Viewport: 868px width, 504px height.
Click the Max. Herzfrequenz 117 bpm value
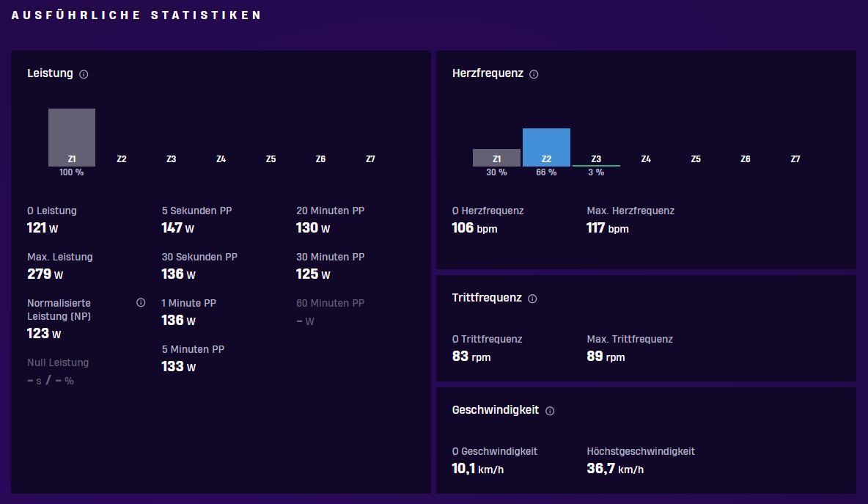coord(608,228)
